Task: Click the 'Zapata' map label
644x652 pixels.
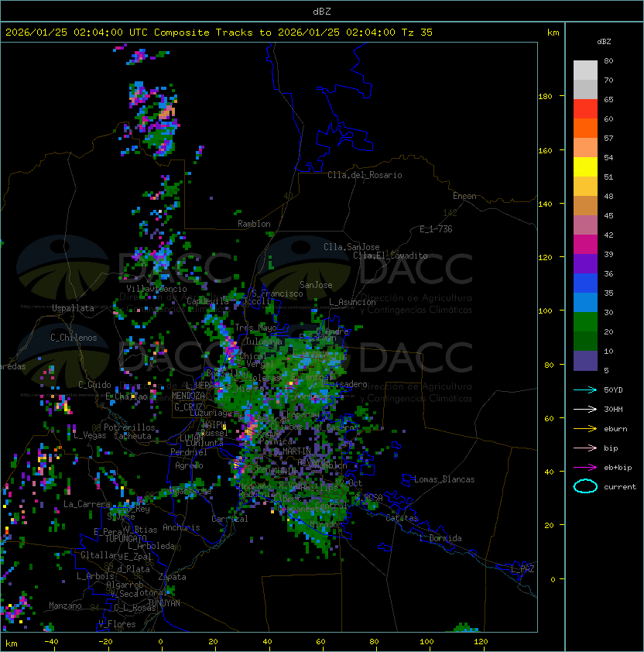Action: [172, 577]
